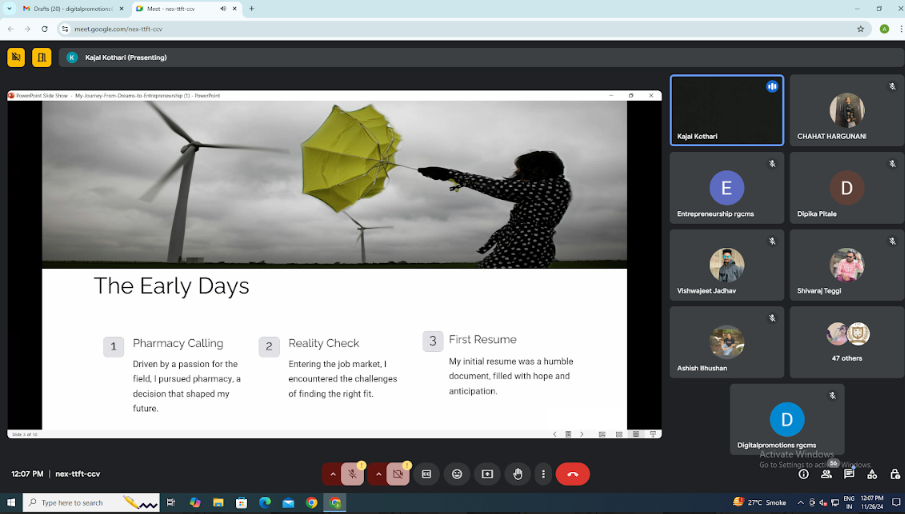Image resolution: width=905 pixels, height=514 pixels.
Task: Click the Present now screen share icon
Action: (x=487, y=474)
